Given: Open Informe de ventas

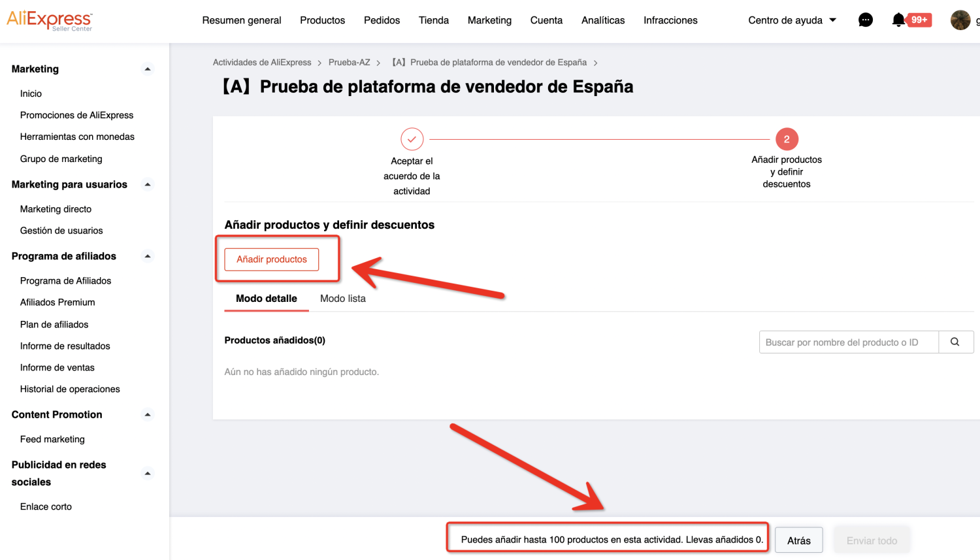Looking at the screenshot, I should 57,368.
